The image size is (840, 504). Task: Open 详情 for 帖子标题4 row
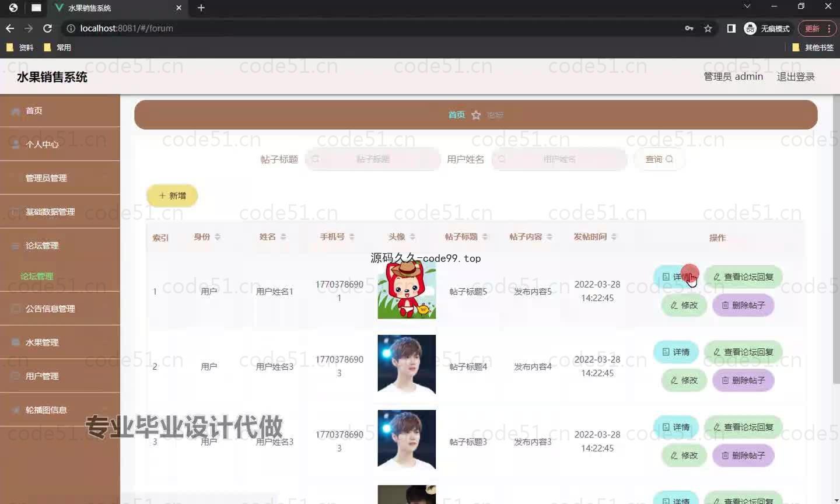(675, 352)
